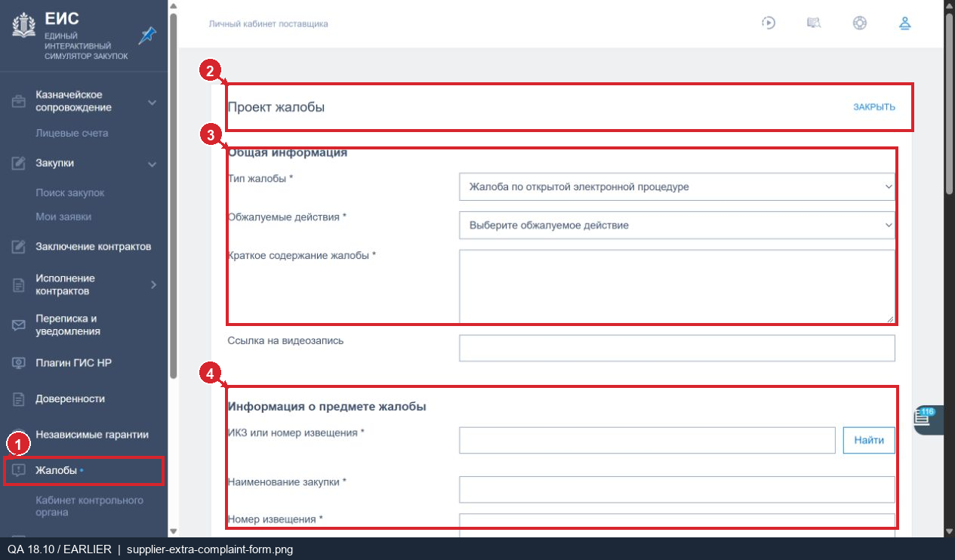
Task: Expand the Исполнение контрактов chevron
Action: pos(153,285)
